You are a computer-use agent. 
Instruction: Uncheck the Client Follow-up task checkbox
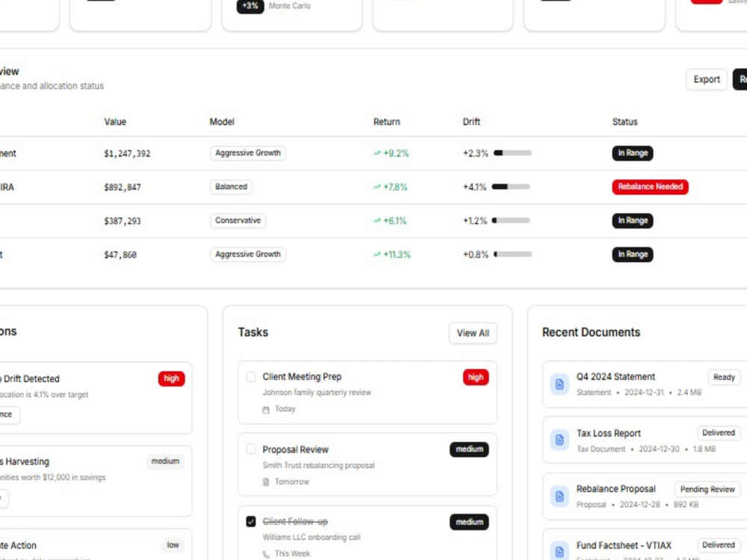(x=250, y=521)
